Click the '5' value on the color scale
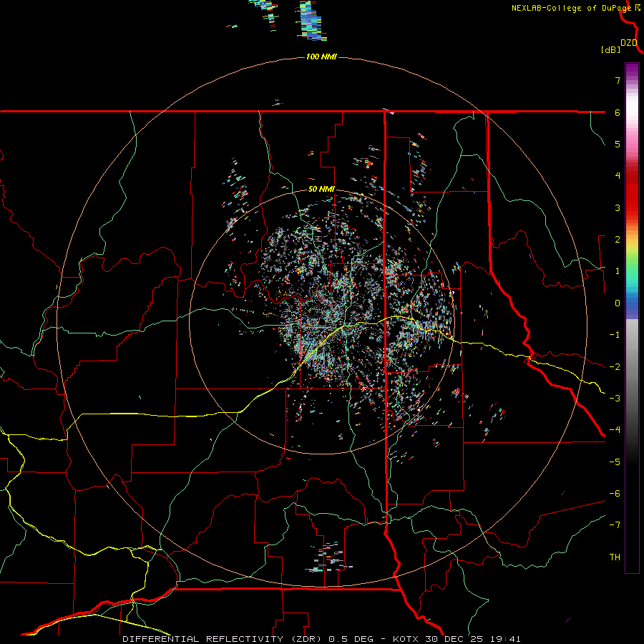Screen dimensions: 644x644 tap(618, 144)
